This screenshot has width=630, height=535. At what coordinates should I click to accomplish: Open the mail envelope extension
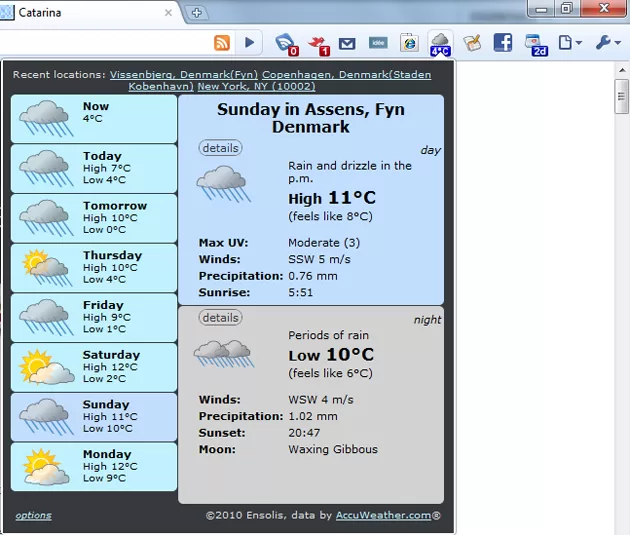click(x=347, y=43)
